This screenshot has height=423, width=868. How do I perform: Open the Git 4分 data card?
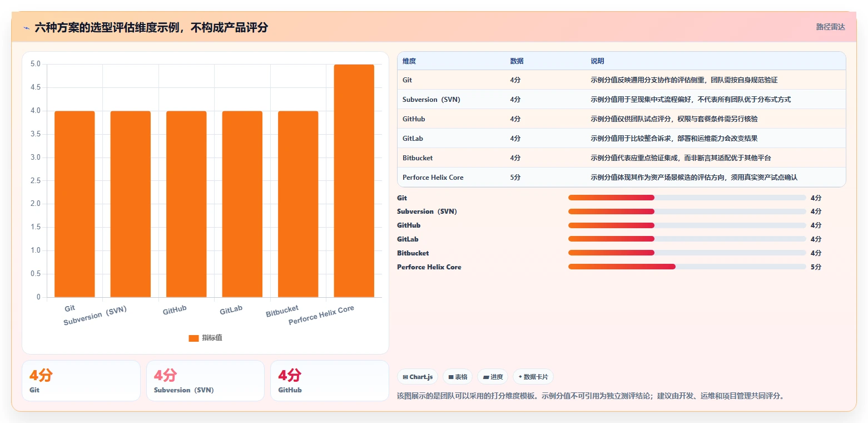[81, 381]
